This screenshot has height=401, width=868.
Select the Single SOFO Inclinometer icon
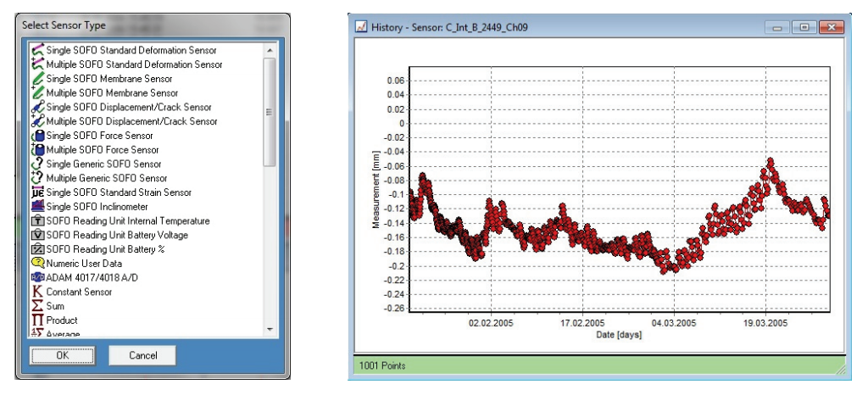point(37,207)
